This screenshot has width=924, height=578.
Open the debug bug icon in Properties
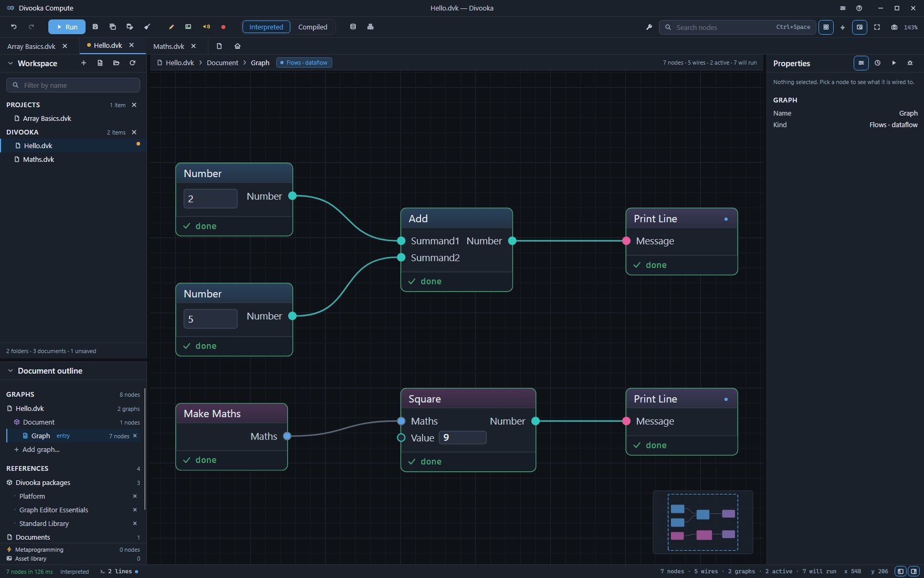(x=910, y=63)
